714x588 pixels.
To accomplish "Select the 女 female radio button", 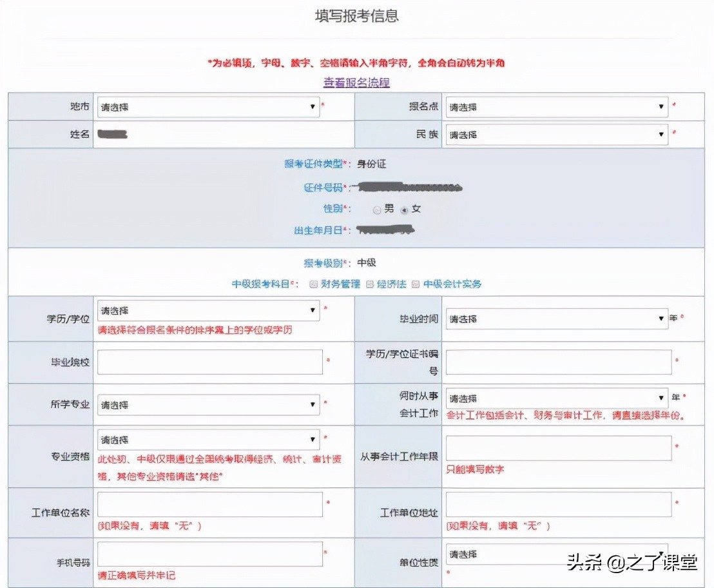I will [x=405, y=209].
